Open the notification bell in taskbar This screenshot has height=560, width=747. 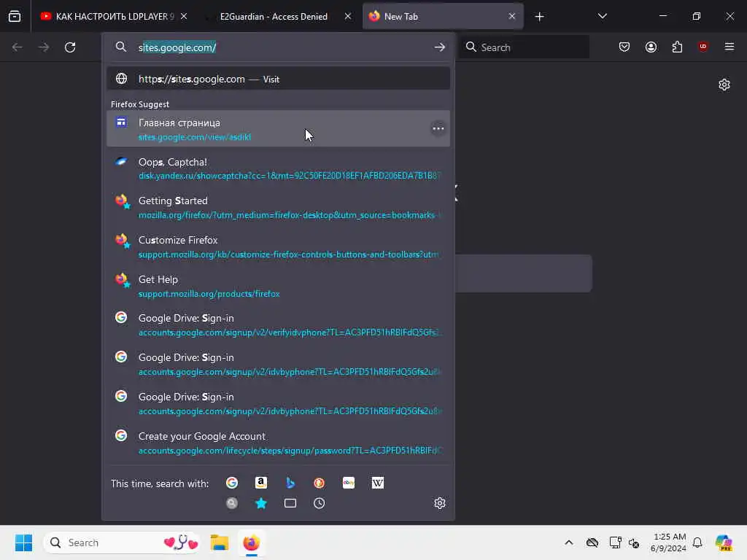click(x=697, y=542)
